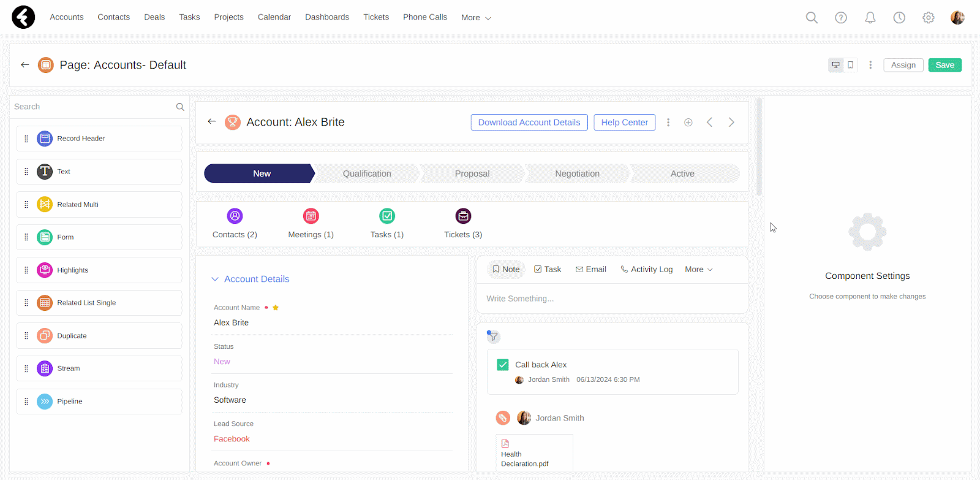The height and width of the screenshot is (480, 980).
Task: Open related Meetings (1)
Action: tap(311, 224)
